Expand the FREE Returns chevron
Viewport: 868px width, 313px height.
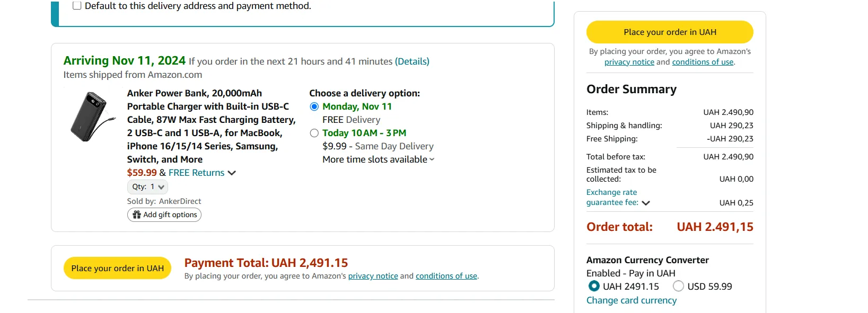click(x=232, y=173)
